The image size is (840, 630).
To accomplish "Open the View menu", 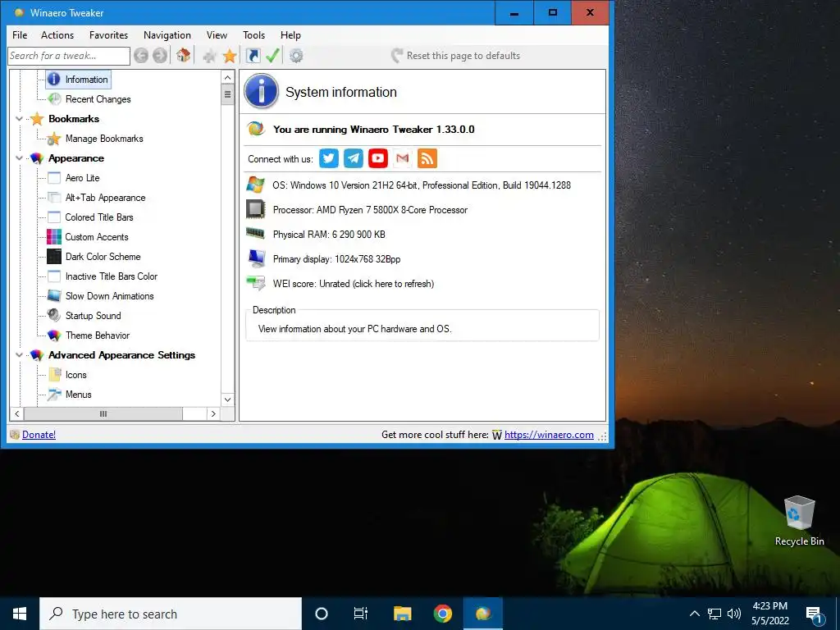I will 217,34.
